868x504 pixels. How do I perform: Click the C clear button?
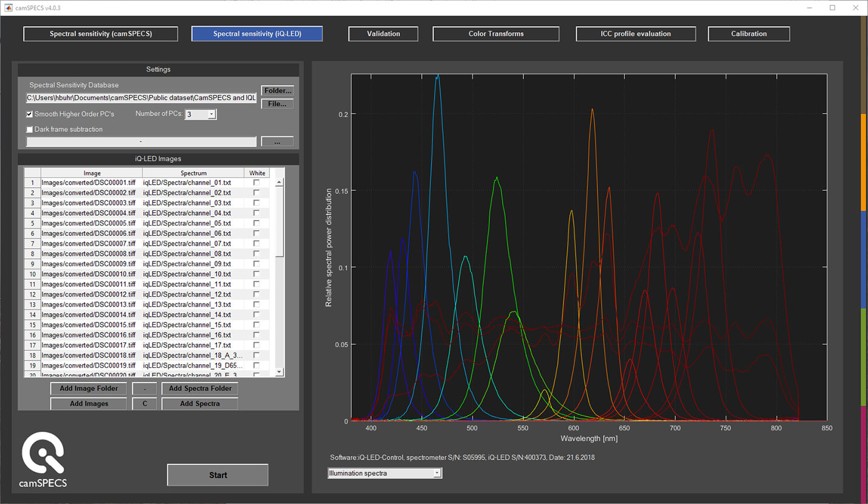(x=145, y=404)
